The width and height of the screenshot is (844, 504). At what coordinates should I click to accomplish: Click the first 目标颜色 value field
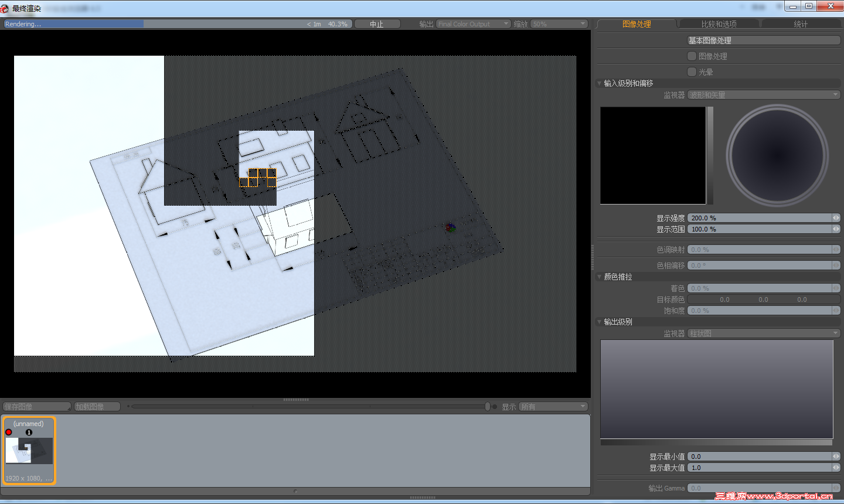725,299
